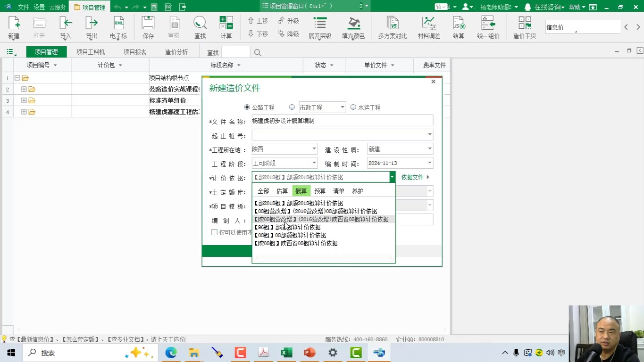Select the 水运工程 radio button

pyautogui.click(x=353, y=107)
